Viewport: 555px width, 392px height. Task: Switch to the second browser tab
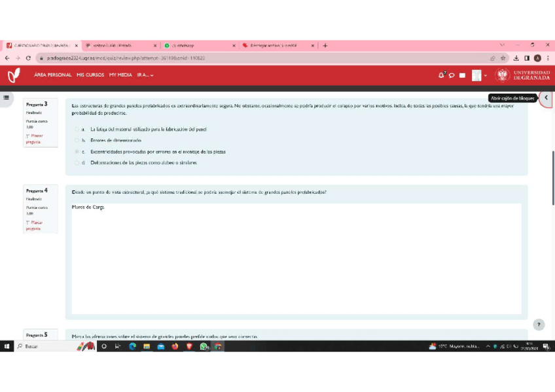tap(122, 45)
